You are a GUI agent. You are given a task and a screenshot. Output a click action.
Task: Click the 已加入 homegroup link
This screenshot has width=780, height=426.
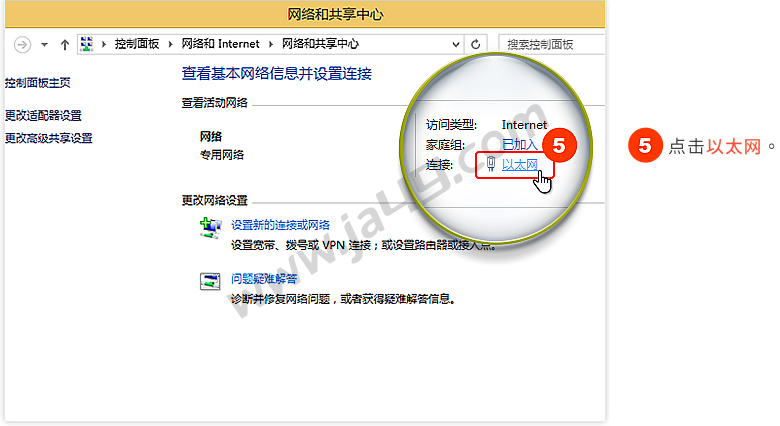point(519,145)
